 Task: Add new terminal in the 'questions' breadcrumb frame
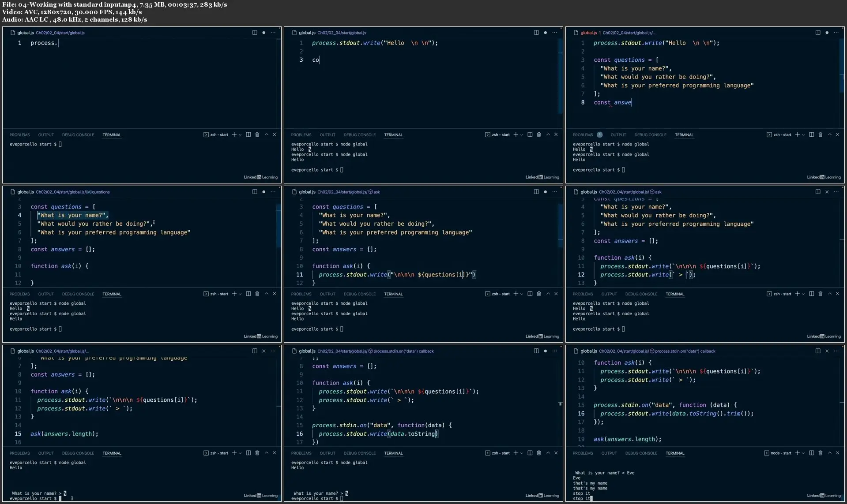234,294
